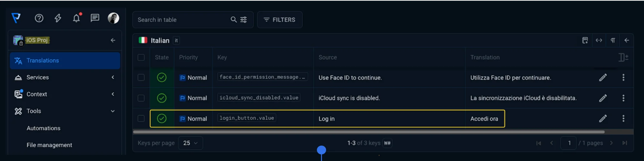Image resolution: width=644 pixels, height=161 pixels.
Task: Open the Keys per page dropdown
Action: tap(190, 143)
